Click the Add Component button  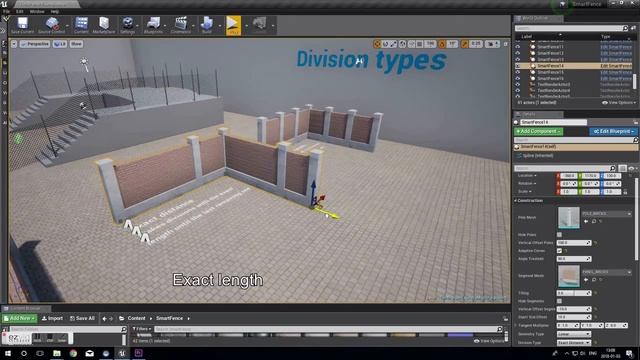(x=538, y=131)
